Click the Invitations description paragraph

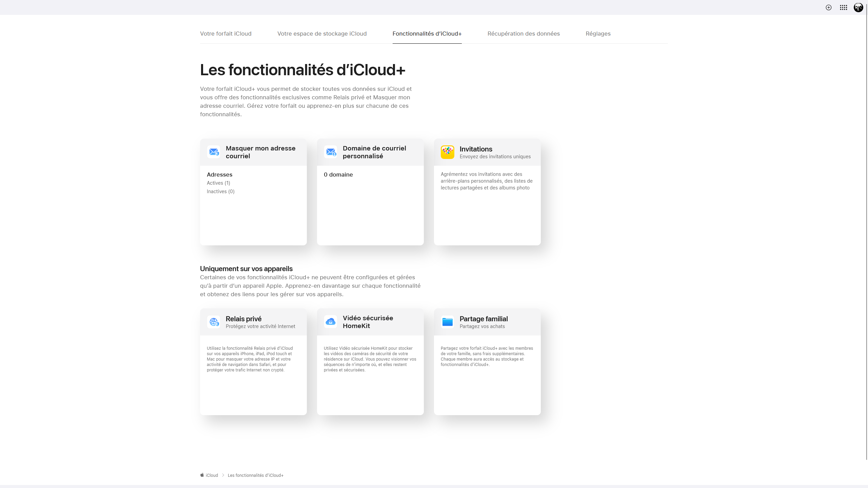coord(487,181)
